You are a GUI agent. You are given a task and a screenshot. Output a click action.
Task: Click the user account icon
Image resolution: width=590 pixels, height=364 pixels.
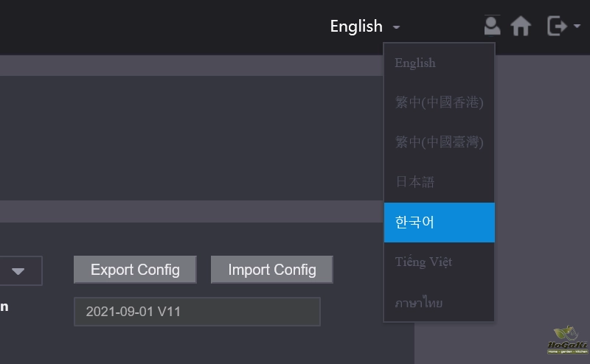[492, 26]
